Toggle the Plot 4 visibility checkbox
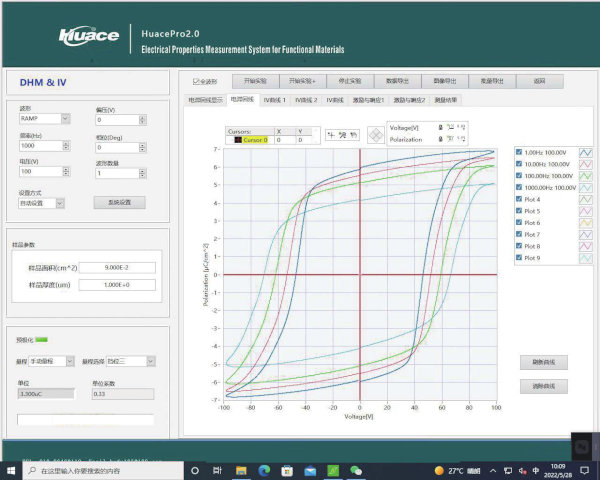This screenshot has height=480, width=600. coord(518,199)
